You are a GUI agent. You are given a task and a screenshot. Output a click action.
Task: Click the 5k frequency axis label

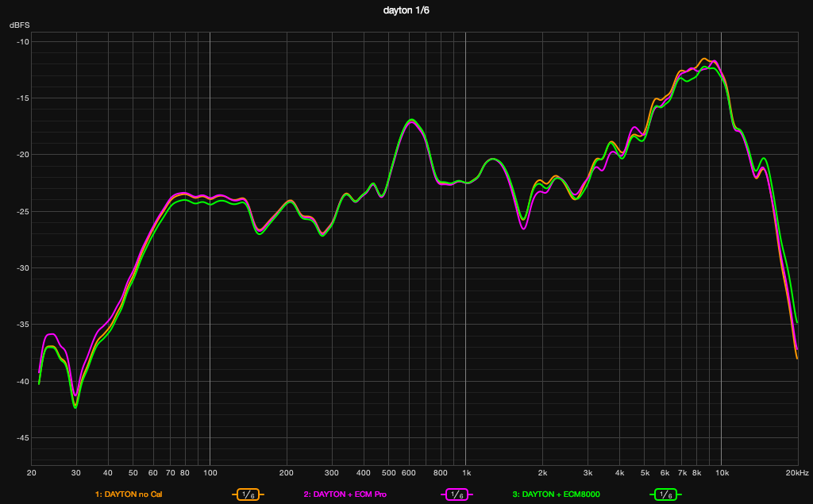(645, 473)
